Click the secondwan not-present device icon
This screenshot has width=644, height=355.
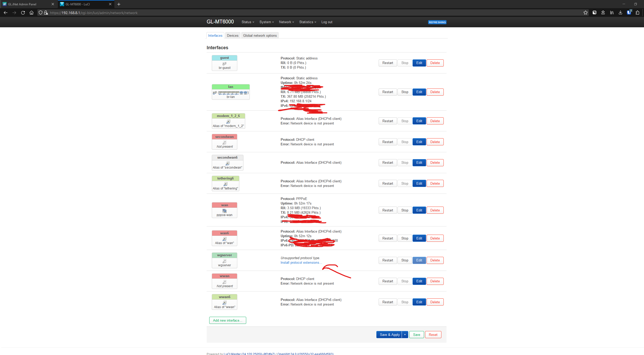click(225, 143)
